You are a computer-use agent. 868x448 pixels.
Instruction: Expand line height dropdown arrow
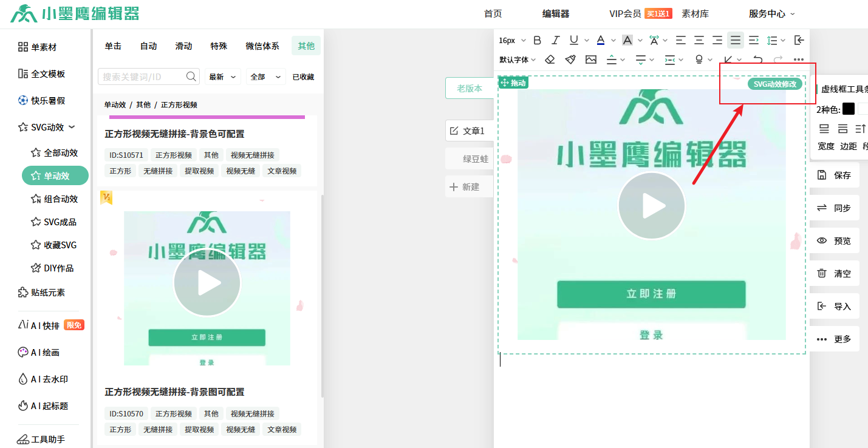coord(783,41)
